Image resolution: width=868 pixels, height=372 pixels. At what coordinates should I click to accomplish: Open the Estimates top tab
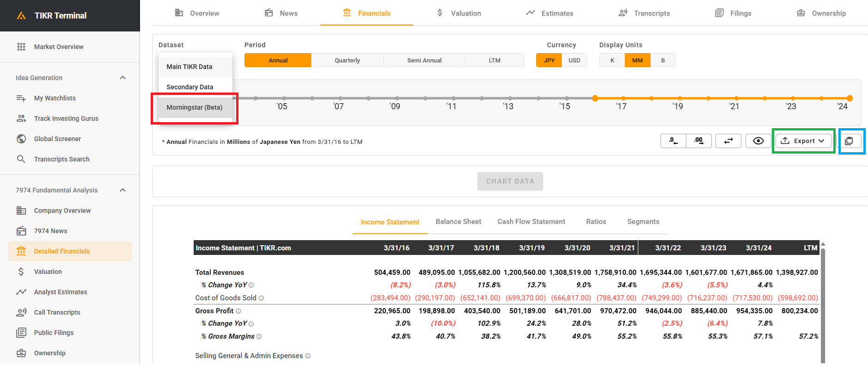click(550, 13)
